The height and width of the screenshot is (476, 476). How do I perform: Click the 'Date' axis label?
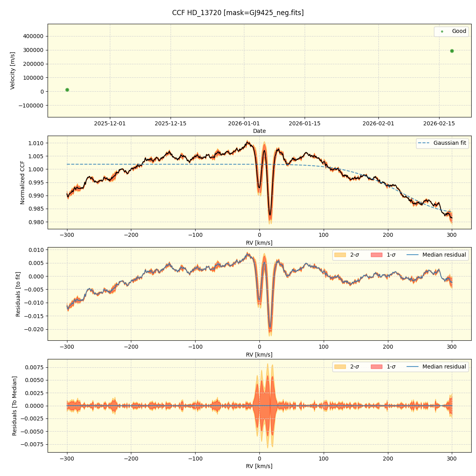click(259, 131)
